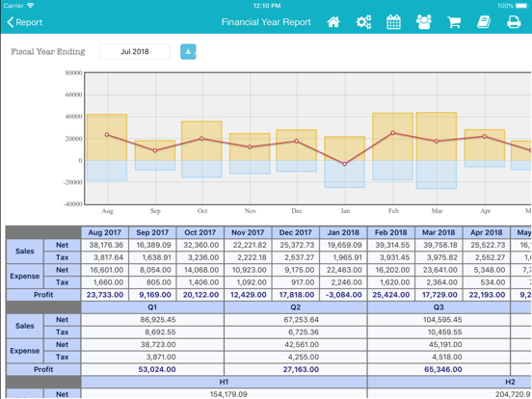Tap the Feb profit 25,424.00
This screenshot has width=532, height=399.
click(391, 295)
